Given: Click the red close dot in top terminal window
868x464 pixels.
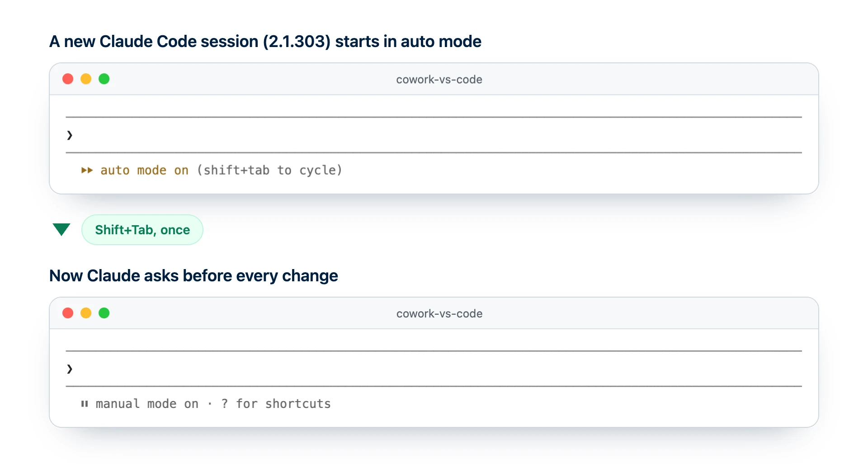Looking at the screenshot, I should coord(68,79).
